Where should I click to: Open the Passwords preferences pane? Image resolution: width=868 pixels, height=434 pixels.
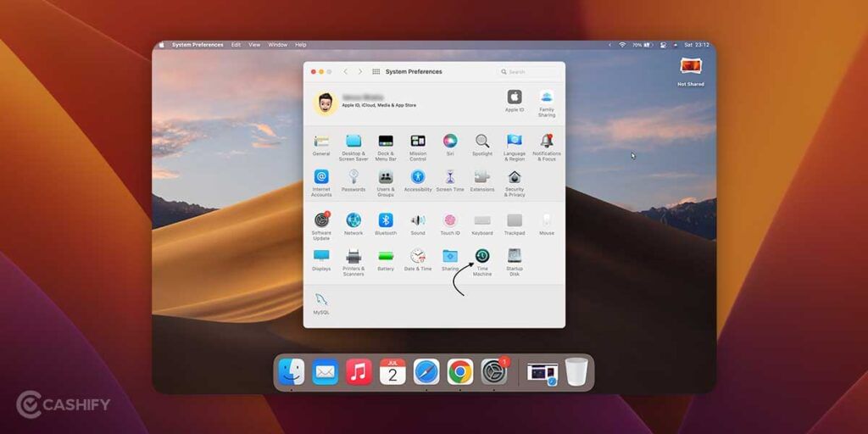click(353, 181)
